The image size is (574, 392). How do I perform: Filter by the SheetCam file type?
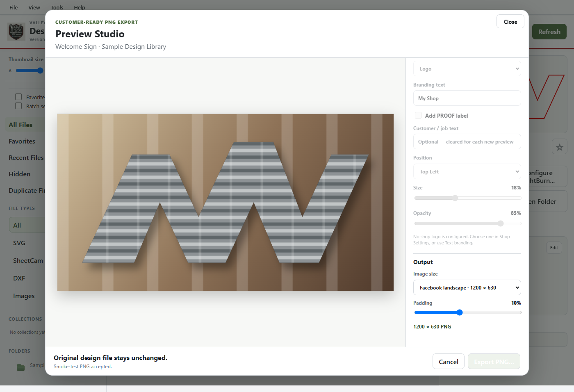coord(27,260)
